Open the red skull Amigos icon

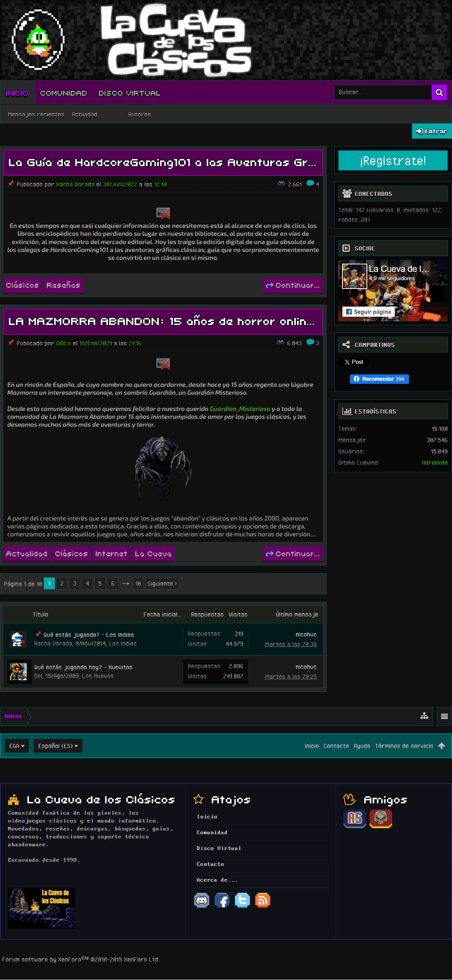click(380, 818)
